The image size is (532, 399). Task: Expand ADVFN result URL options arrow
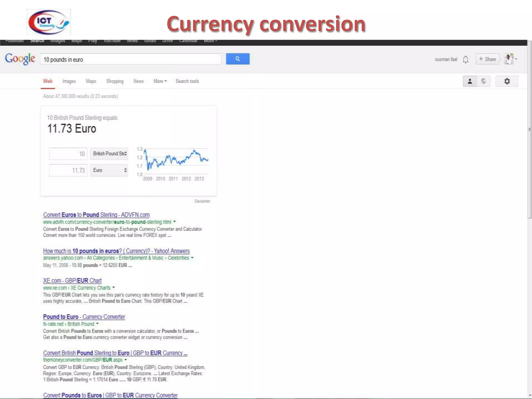pyautogui.click(x=175, y=222)
